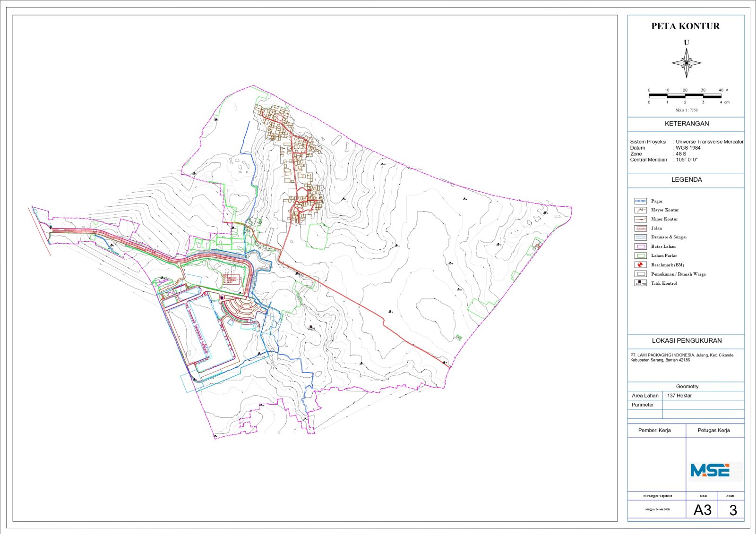Click the "Geometry" table heading
This screenshot has height=534, width=756.
(x=687, y=386)
